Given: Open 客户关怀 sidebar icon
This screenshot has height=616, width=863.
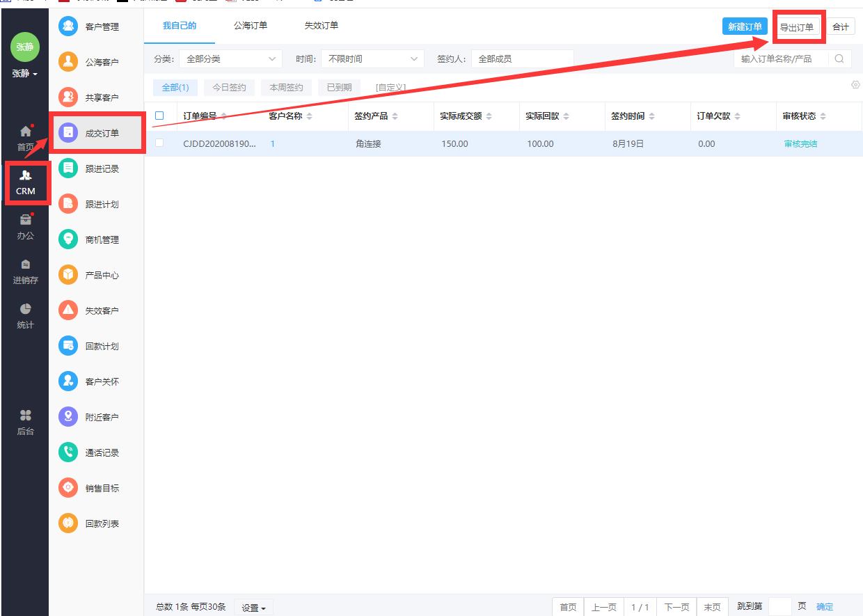Looking at the screenshot, I should 68,381.
